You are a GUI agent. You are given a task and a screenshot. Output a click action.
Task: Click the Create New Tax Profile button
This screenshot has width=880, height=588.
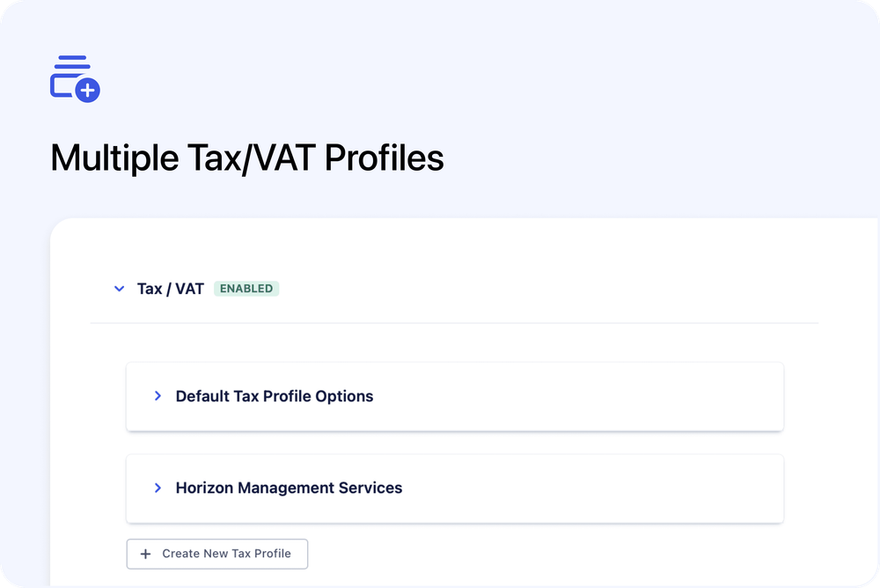coord(216,554)
